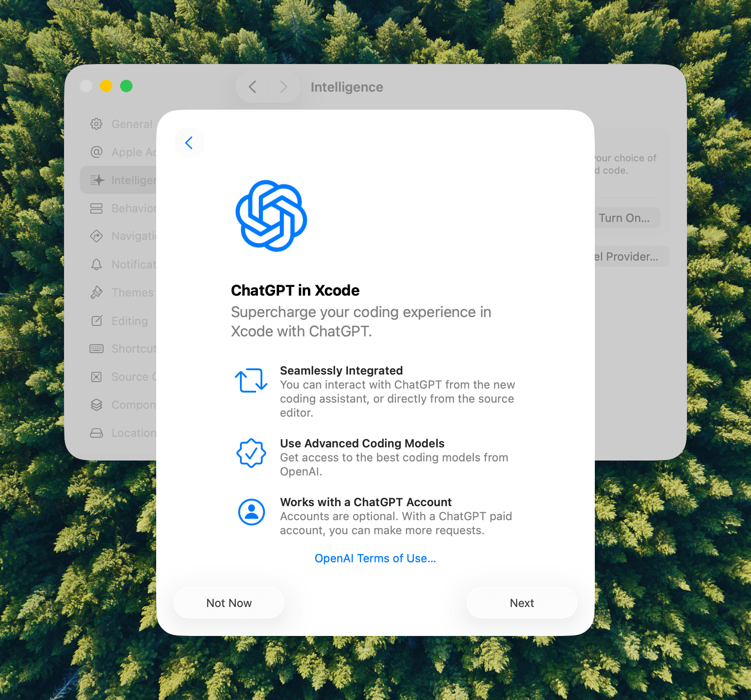751x700 pixels.
Task: Navigate forward in the Settings window toolbar
Action: coord(284,87)
